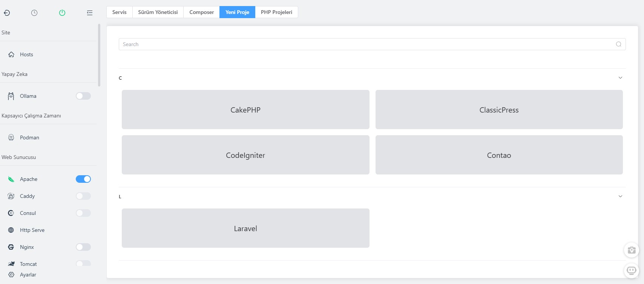Image resolution: width=644 pixels, height=284 pixels.
Task: Click the search magnifier icon
Action: (618, 44)
